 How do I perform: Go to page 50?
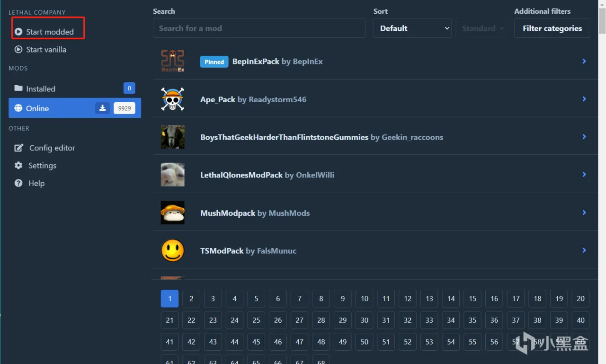tap(365, 342)
